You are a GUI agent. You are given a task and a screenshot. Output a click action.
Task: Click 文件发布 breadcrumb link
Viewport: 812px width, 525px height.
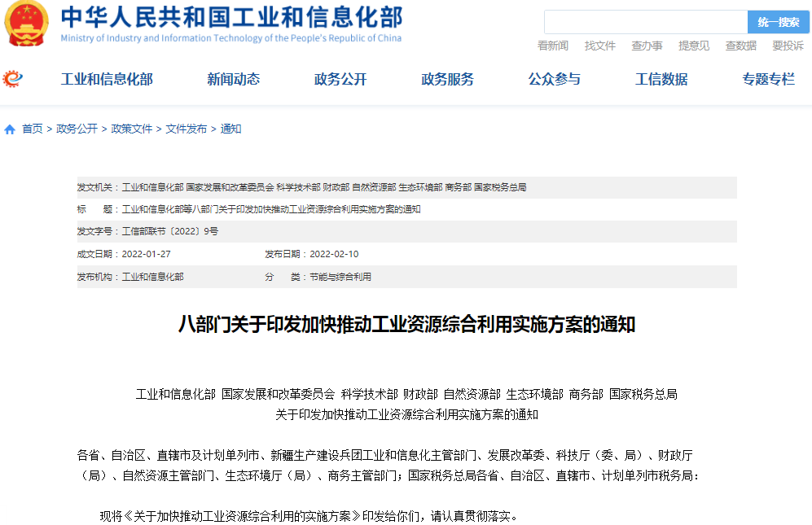[187, 129]
